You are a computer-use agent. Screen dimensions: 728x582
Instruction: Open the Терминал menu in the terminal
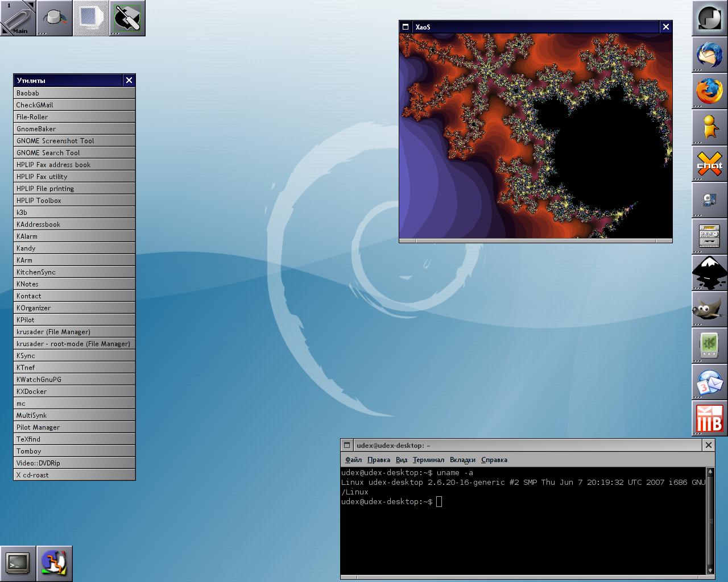point(428,460)
